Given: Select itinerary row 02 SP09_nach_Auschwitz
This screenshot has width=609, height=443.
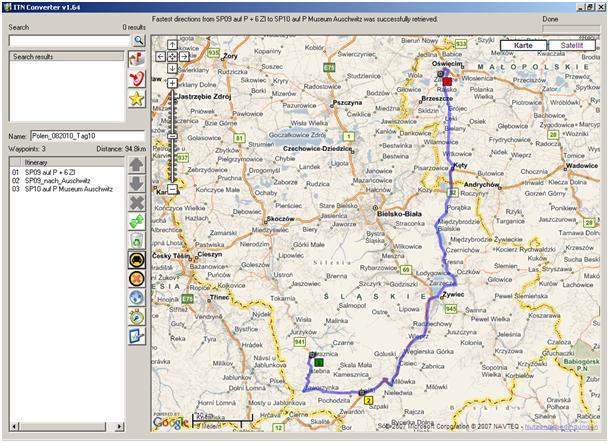Looking at the screenshot, I should tap(67, 181).
